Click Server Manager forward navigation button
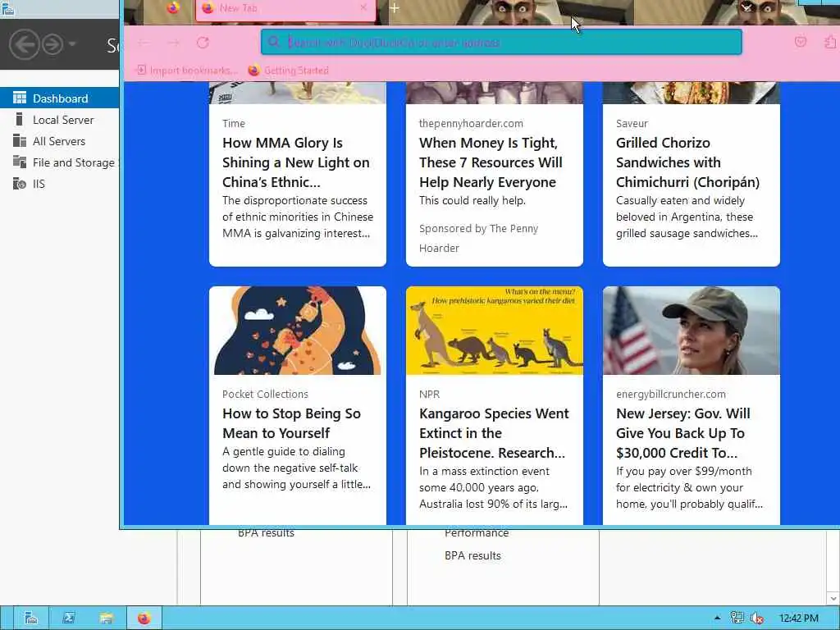This screenshot has height=630, width=840. [52, 44]
